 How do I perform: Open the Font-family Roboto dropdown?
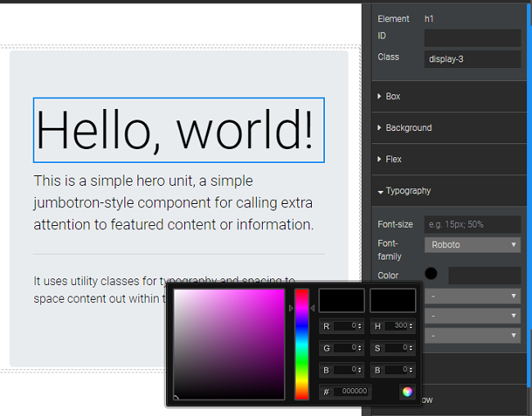tap(472, 245)
